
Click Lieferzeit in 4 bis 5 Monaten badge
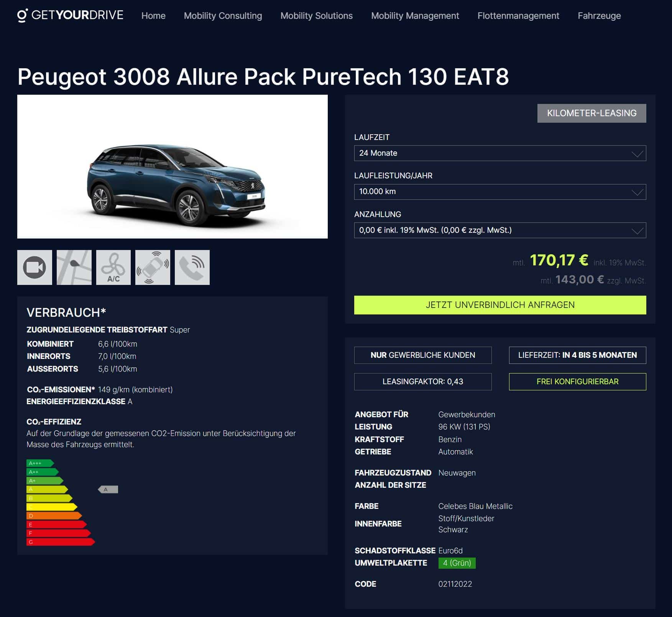click(x=577, y=355)
